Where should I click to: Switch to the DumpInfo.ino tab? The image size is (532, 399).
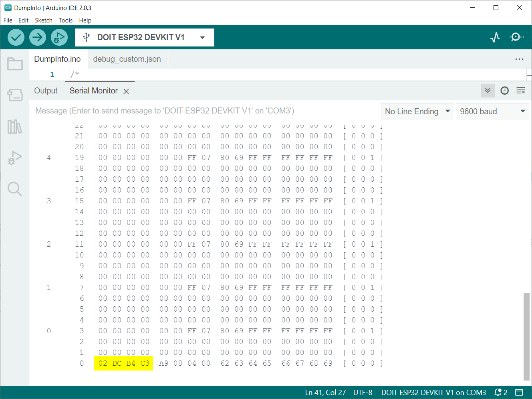[x=57, y=59]
